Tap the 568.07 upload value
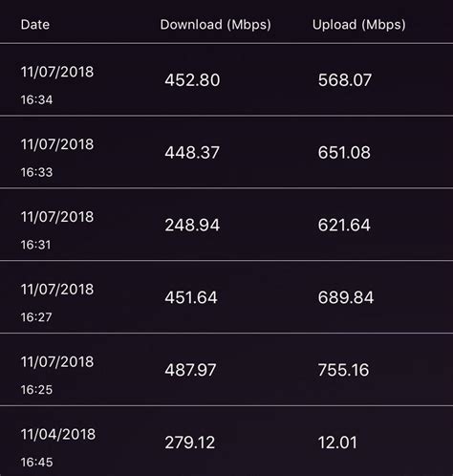453x476 pixels. pyautogui.click(x=345, y=79)
